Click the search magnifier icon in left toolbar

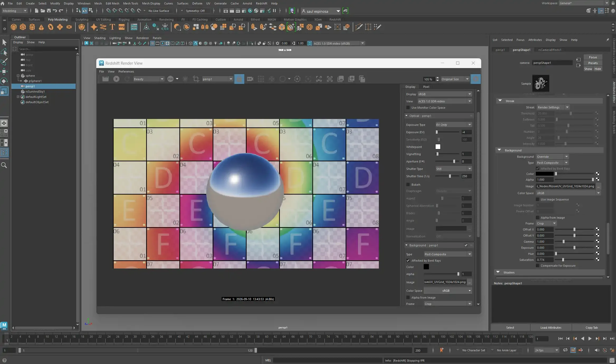pyautogui.click(x=4, y=165)
